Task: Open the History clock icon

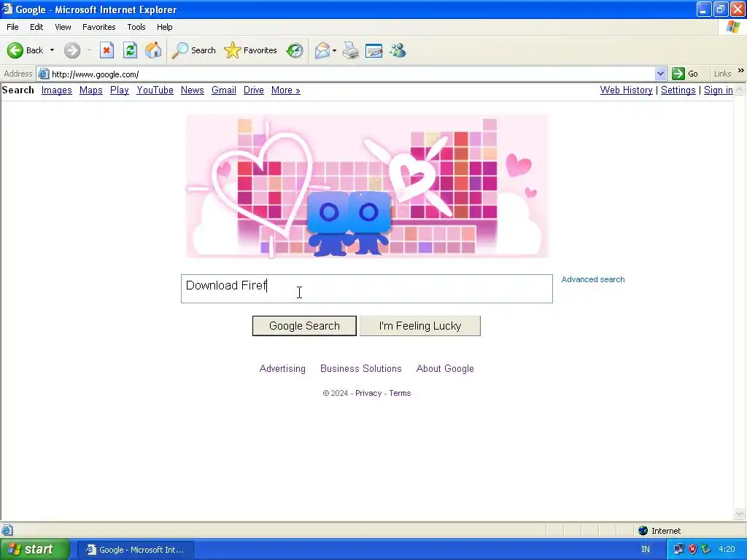Action: pyautogui.click(x=295, y=50)
